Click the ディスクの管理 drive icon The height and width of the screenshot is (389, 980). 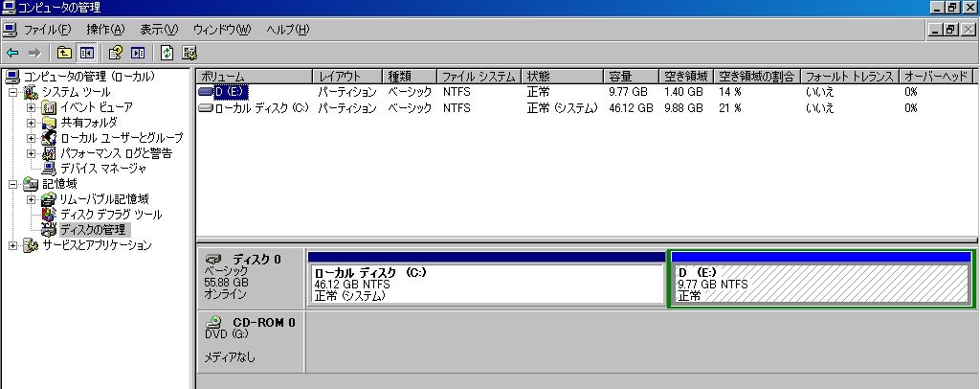[x=50, y=230]
